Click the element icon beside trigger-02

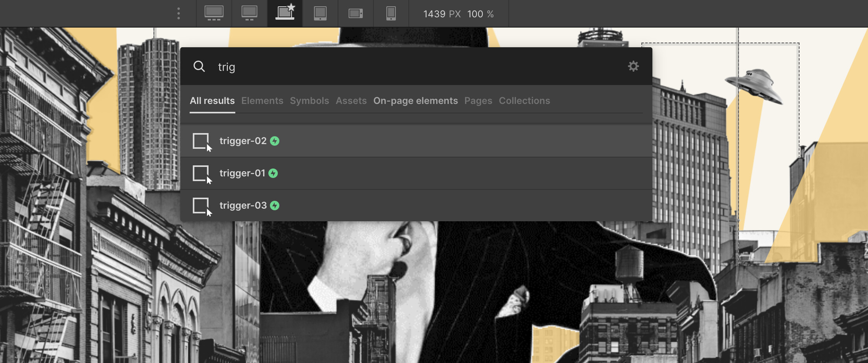(202, 142)
